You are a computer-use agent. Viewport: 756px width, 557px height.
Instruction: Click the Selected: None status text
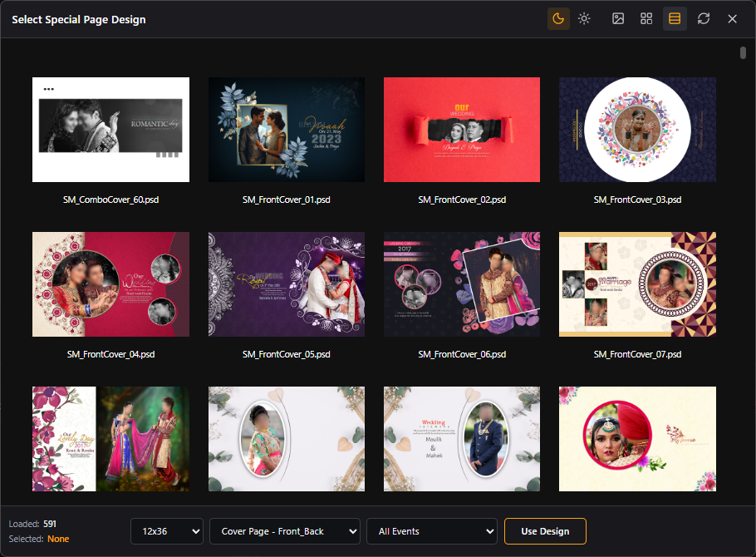tap(39, 539)
